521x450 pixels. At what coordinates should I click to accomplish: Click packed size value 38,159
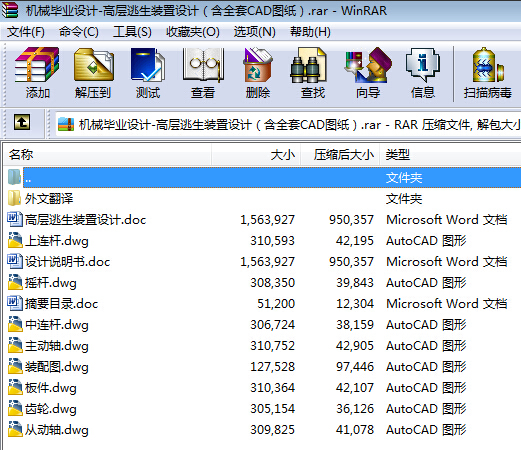(x=355, y=325)
